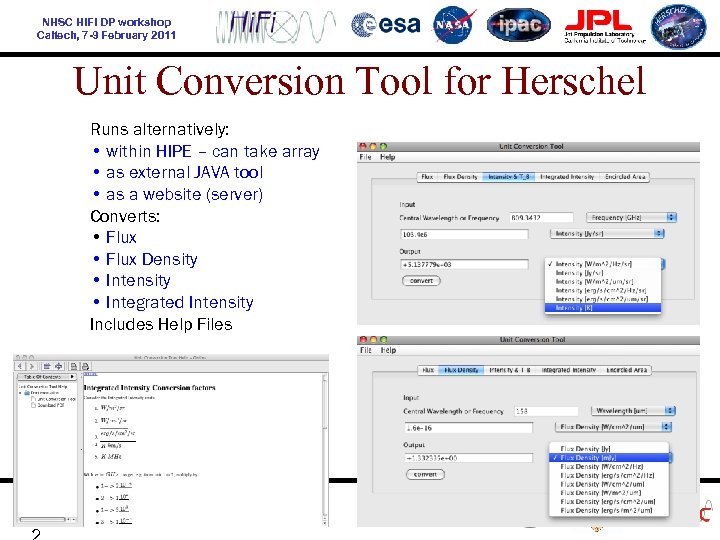Open Table Of Contents selector in Help window
Viewport: 720px width, 540px height.
click(46, 377)
